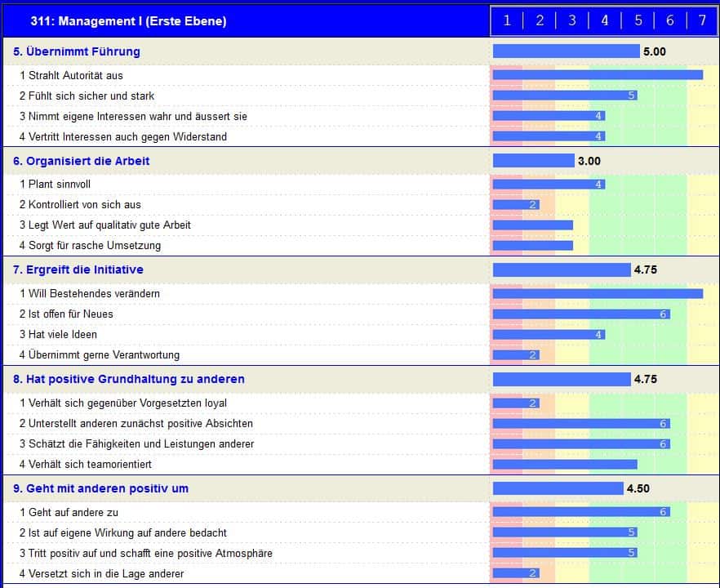720x588 pixels.
Task: Click the '311: Management I (Erste Ebene)' header
Action: 127,21
